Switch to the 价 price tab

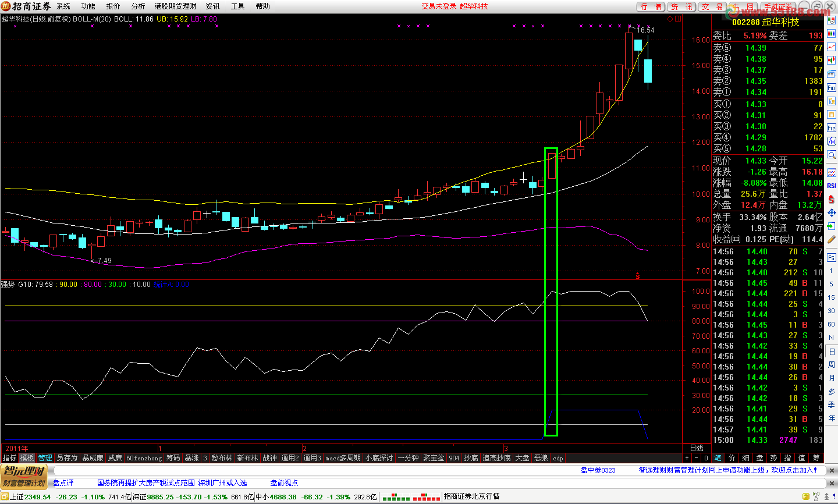(x=732, y=458)
